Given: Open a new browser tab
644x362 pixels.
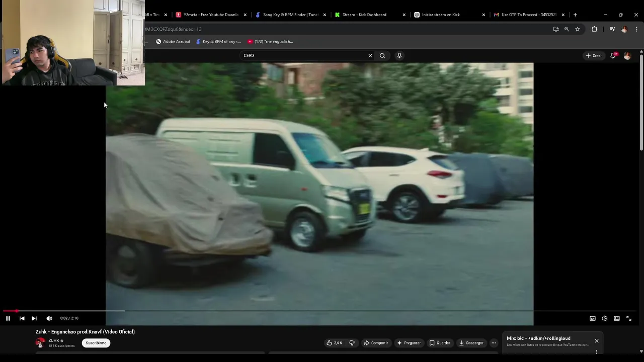Looking at the screenshot, I should coord(575,15).
